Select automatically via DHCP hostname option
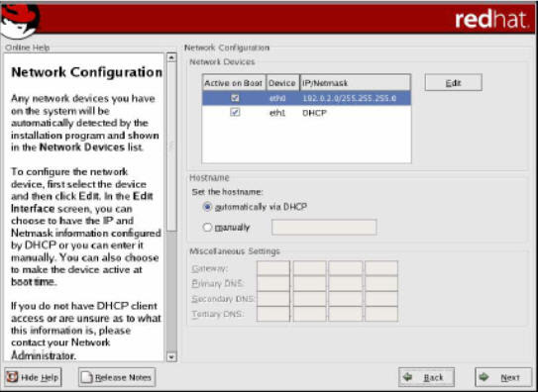The height and width of the screenshot is (392, 538). coord(207,207)
